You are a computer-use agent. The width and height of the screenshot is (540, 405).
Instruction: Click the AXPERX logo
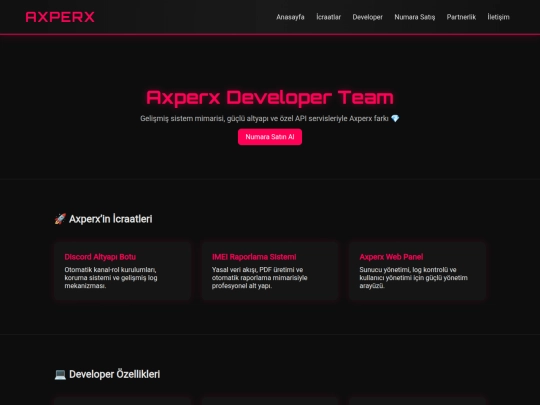tap(60, 17)
